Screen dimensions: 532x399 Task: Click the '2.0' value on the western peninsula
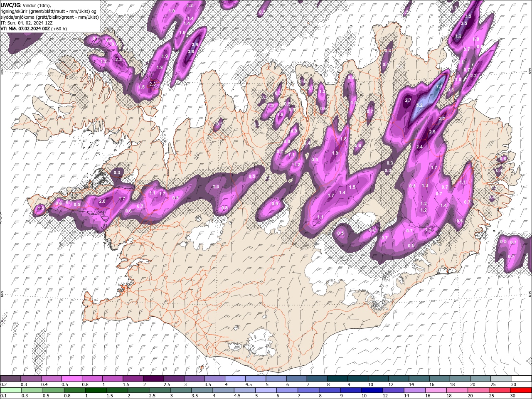(103, 201)
